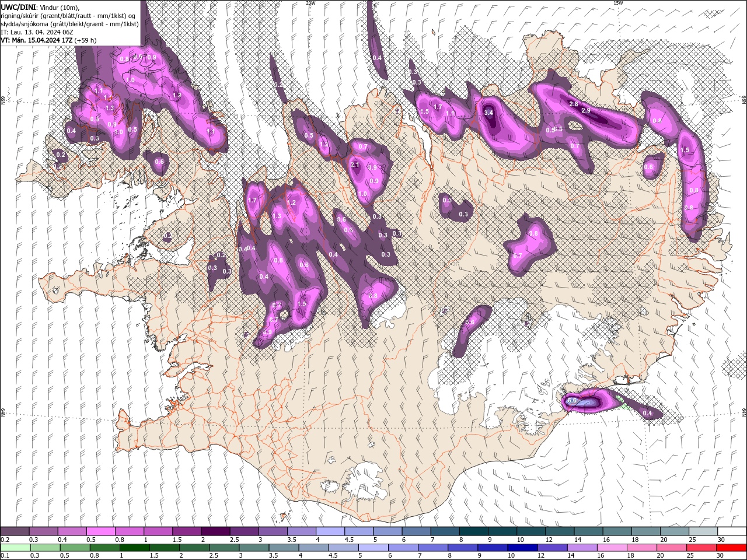
Task: Click the "(+59 h)" forecast offset text
Action: [86, 40]
